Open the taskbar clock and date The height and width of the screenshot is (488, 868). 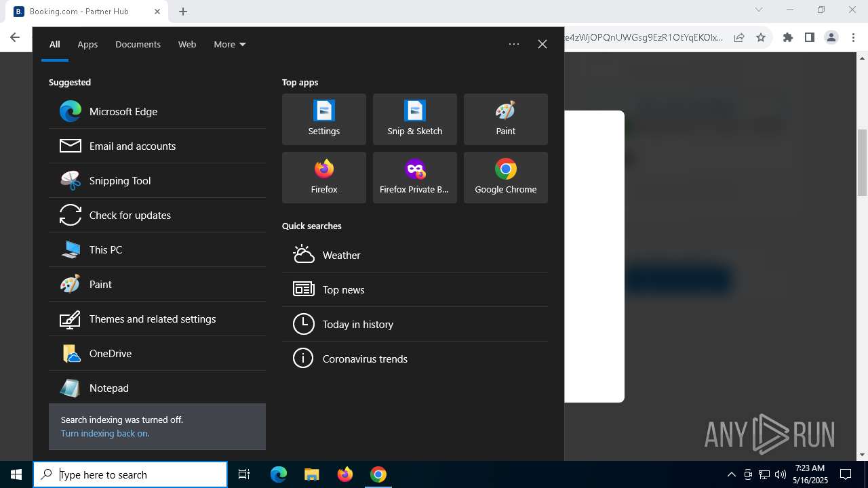point(810,474)
